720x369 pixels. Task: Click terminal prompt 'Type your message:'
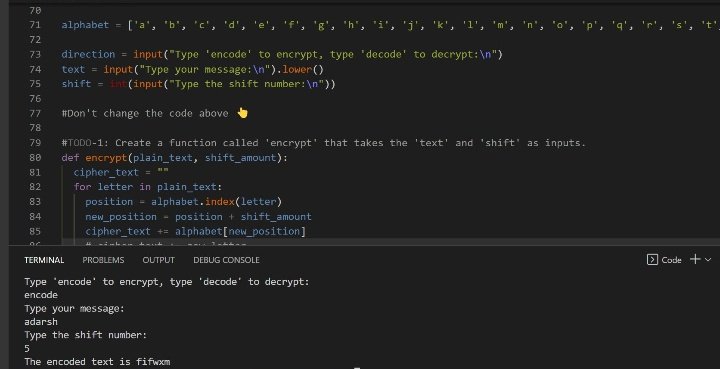click(74, 308)
